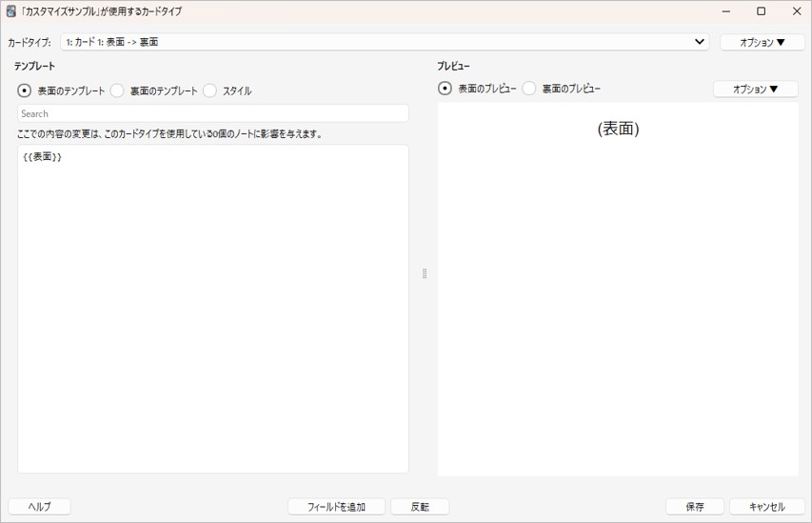The image size is (812, 523).
Task: Click the フィールドを追加 button
Action: pos(336,507)
